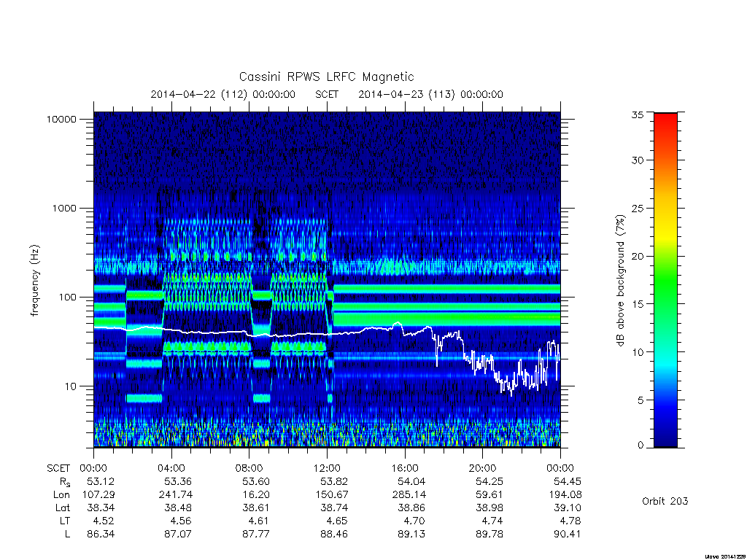Viewport: 747px width, 560px height.
Task: Click the Lon value '16.20'
Action: (x=256, y=495)
